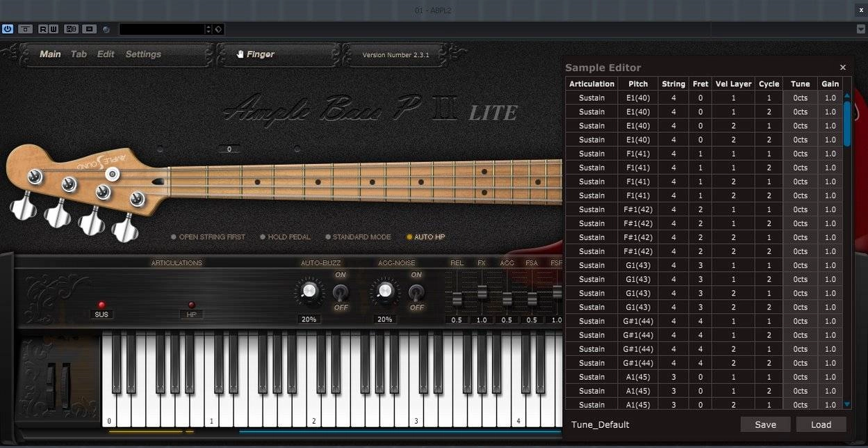Click the Finger playing mode hand icon

pos(240,54)
